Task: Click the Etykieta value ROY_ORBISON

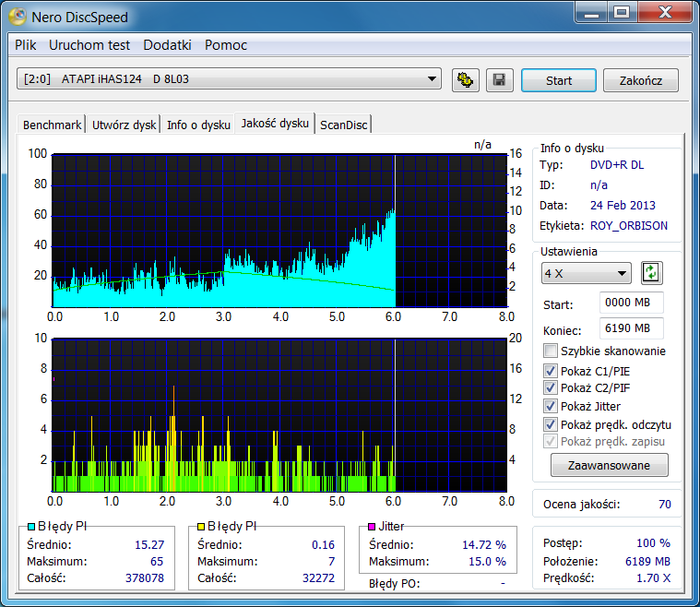Action: pos(629,226)
